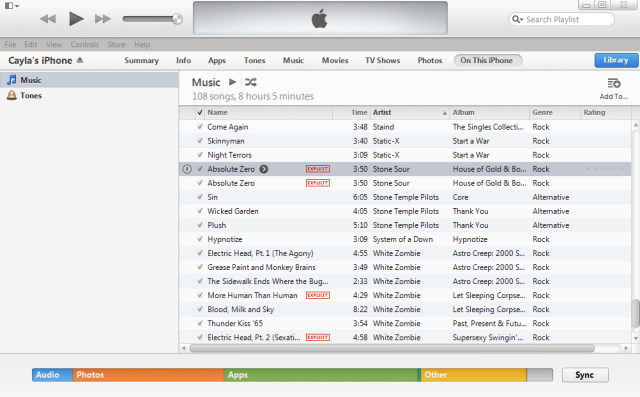The width and height of the screenshot is (640, 397).
Task: Select the song Blood, Milk and Sky
Action: (x=405, y=309)
